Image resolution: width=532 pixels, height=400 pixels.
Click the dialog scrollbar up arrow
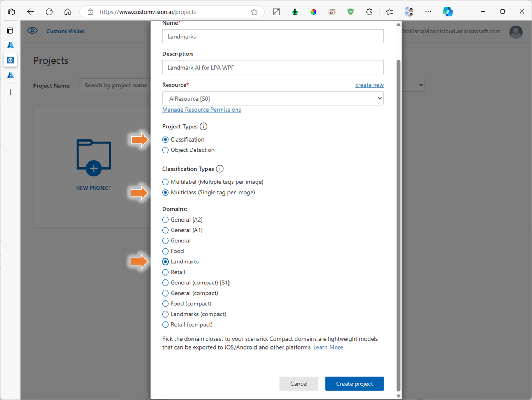point(399,24)
